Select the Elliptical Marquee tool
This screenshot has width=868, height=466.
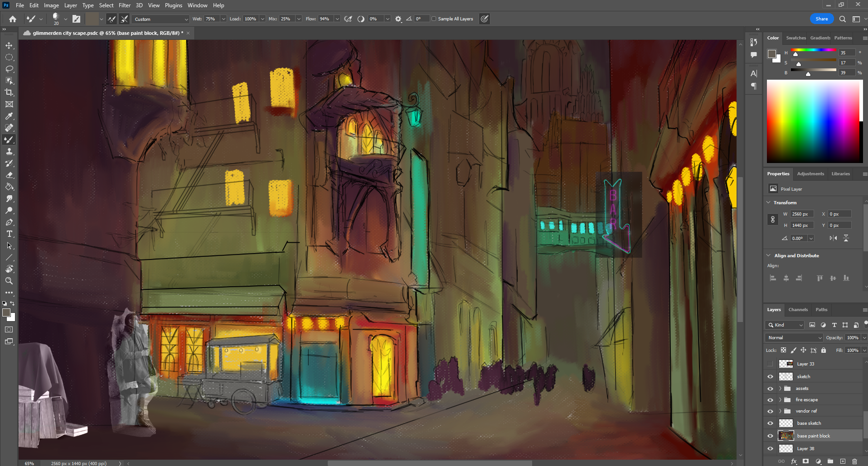pyautogui.click(x=9, y=58)
